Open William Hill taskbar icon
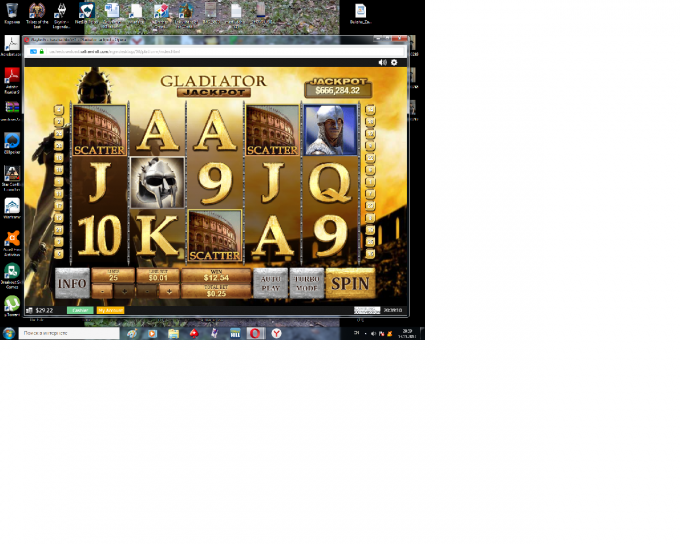Screen dimensions: 680x544 [235, 333]
